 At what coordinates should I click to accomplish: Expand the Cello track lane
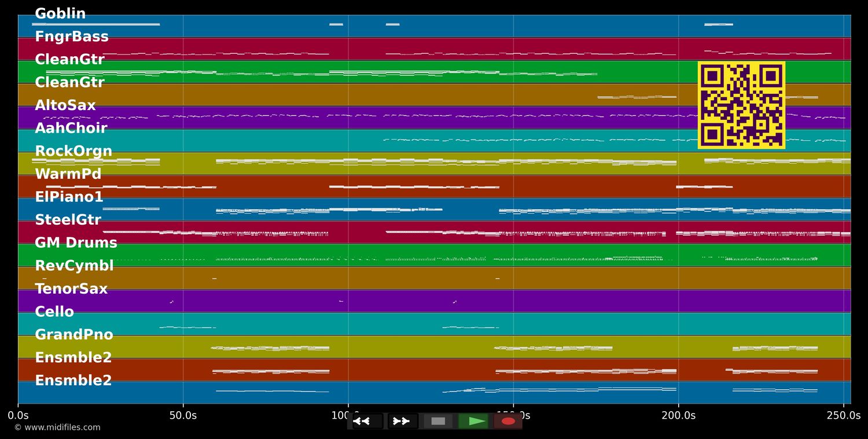point(54,312)
